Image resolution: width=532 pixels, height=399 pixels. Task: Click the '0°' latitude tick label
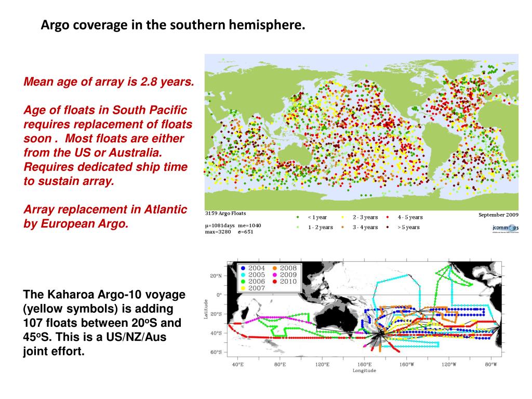coord(219,295)
